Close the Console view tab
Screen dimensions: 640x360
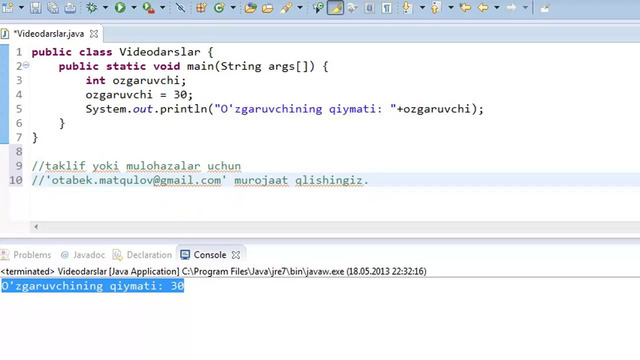click(x=236, y=255)
